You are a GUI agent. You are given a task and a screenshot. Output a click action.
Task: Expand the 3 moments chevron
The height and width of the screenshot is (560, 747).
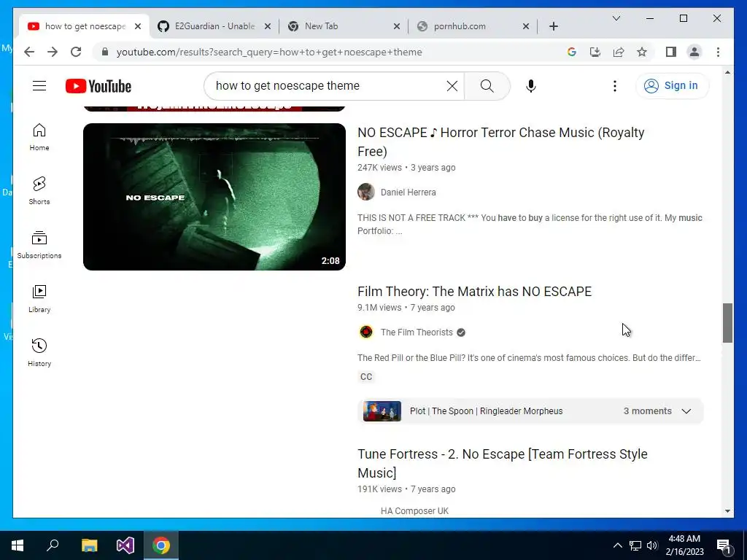point(686,411)
